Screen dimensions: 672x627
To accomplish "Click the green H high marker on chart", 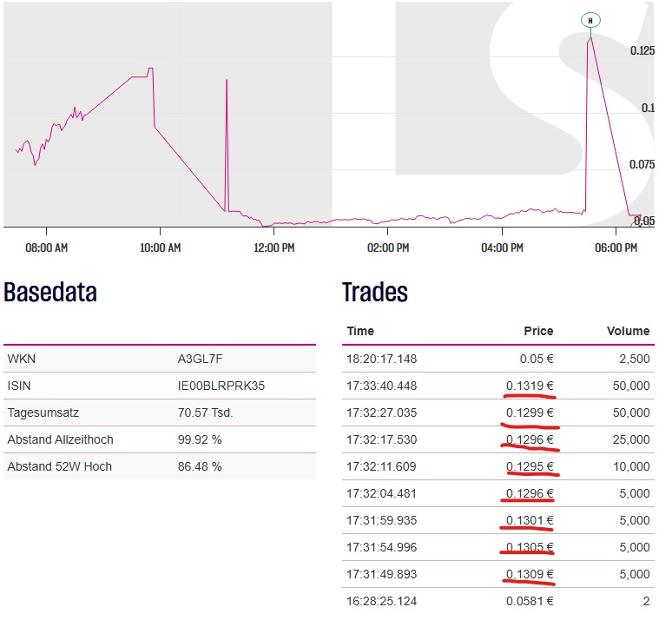I will pyautogui.click(x=590, y=20).
